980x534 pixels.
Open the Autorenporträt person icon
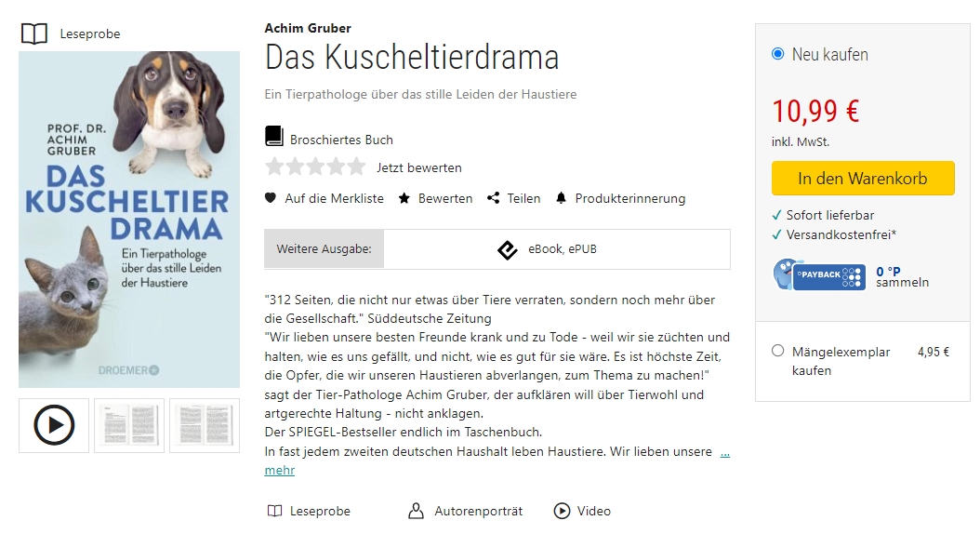click(x=417, y=511)
